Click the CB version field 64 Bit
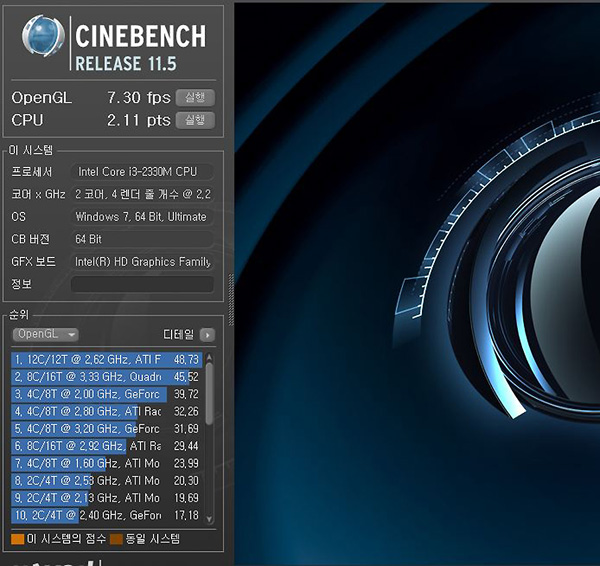Screen dimensions: 600x566 142,239
